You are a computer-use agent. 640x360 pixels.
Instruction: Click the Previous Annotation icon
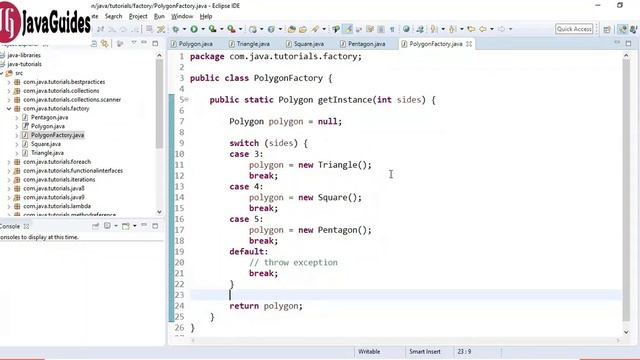453,29
